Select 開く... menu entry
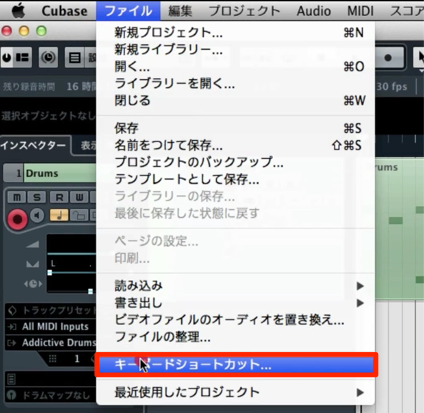Image resolution: width=424 pixels, height=413 pixels. [x=235, y=66]
